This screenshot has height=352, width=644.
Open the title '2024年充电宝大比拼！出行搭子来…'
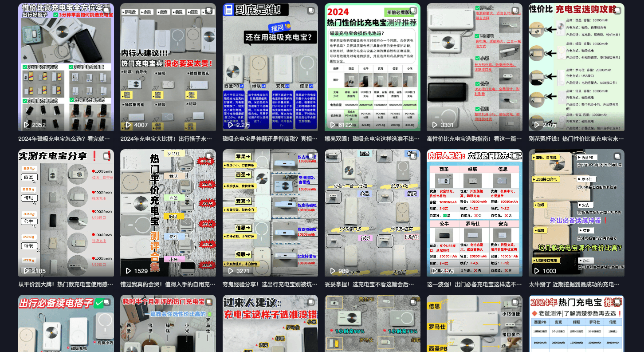[x=166, y=138]
